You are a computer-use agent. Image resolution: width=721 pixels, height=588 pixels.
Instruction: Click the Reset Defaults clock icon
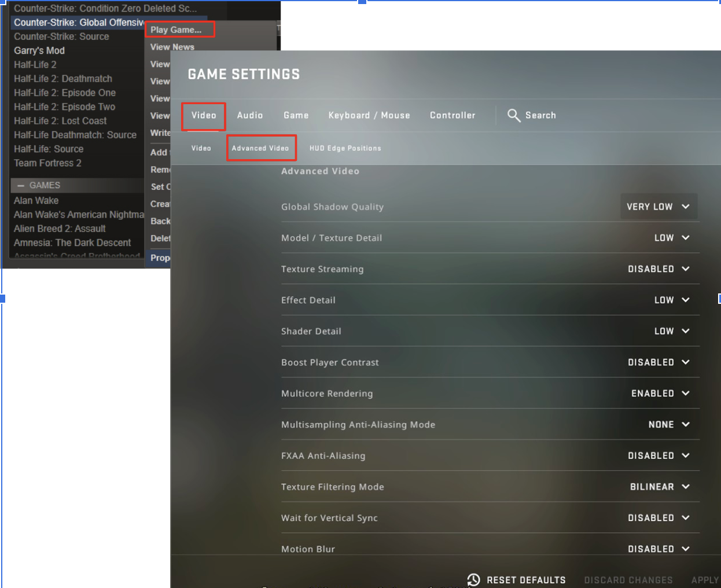coord(473,579)
